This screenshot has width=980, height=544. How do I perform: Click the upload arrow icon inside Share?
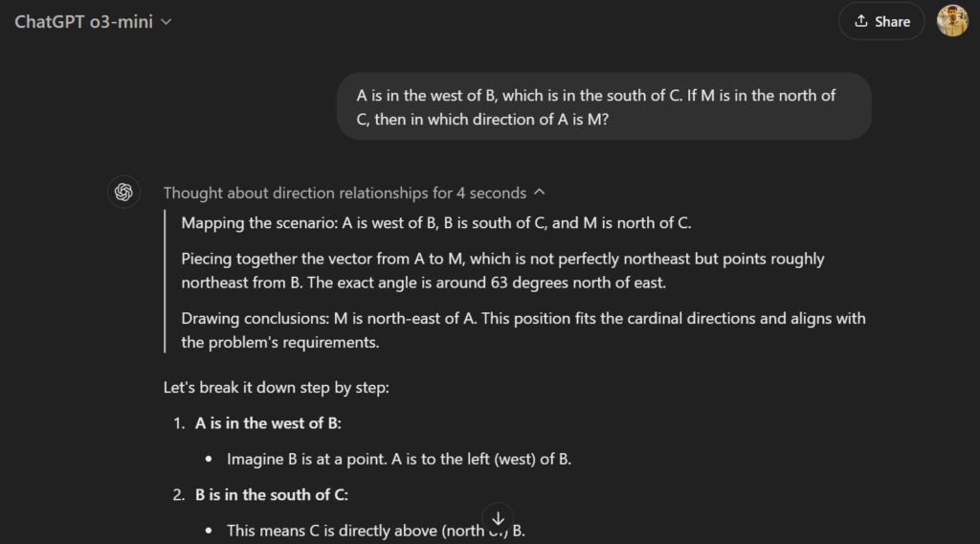tap(861, 21)
